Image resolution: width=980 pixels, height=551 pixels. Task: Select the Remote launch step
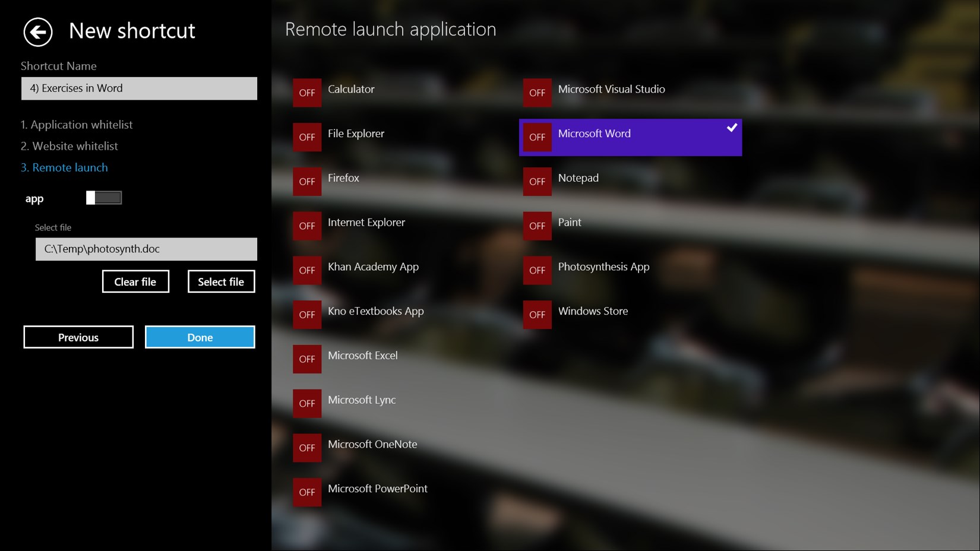click(x=64, y=167)
